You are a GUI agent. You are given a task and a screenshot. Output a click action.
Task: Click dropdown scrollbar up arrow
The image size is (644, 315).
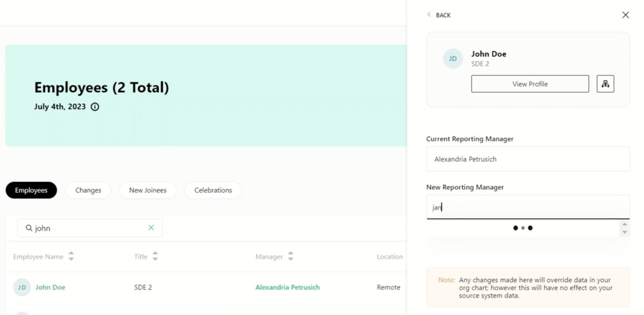(625, 224)
